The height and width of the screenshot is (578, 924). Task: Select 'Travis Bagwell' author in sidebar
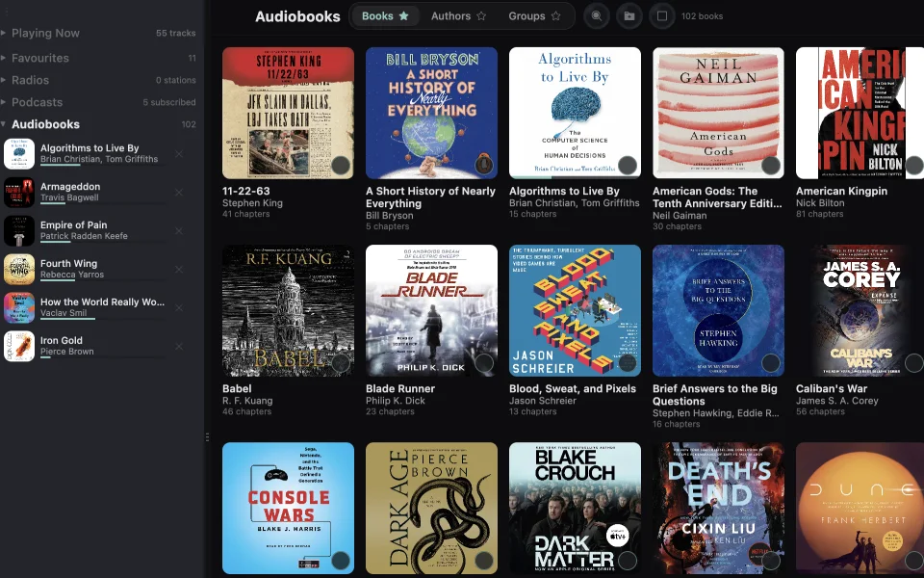69,197
